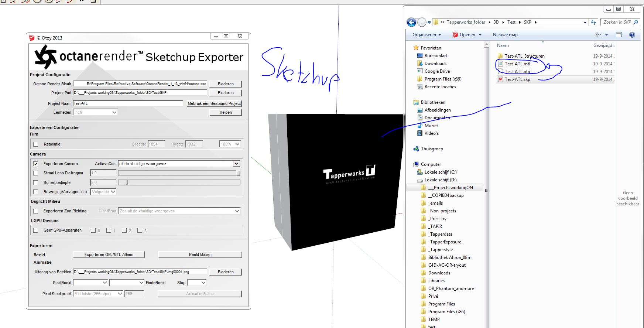Click the Recente locaties icon

(420, 87)
